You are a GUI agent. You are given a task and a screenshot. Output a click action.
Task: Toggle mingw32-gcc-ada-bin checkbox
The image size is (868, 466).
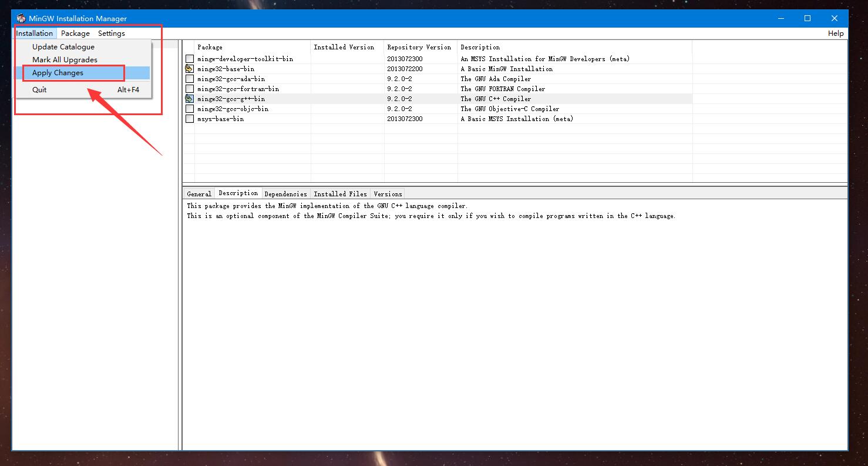pyautogui.click(x=189, y=79)
